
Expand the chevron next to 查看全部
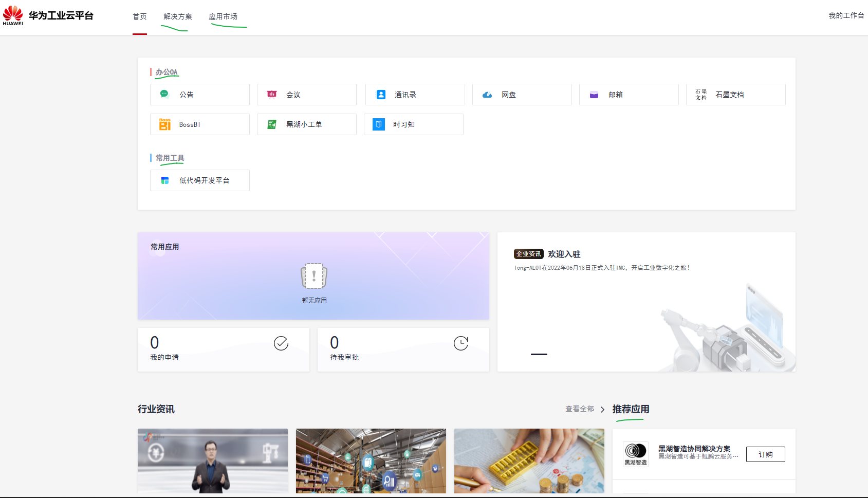coord(602,410)
